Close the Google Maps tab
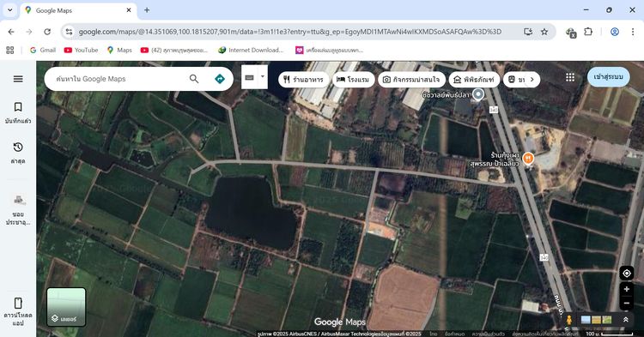Screen dimensions: 644x337 pos(129,10)
